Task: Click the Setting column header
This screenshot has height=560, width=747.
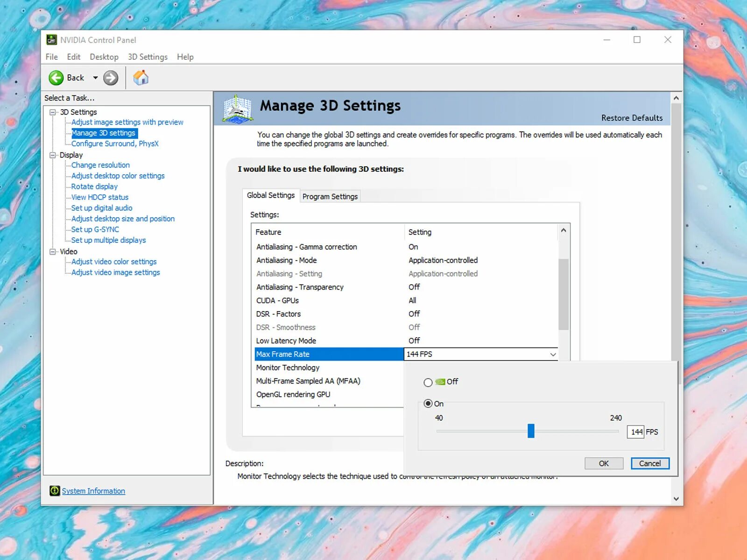Action: (481, 232)
